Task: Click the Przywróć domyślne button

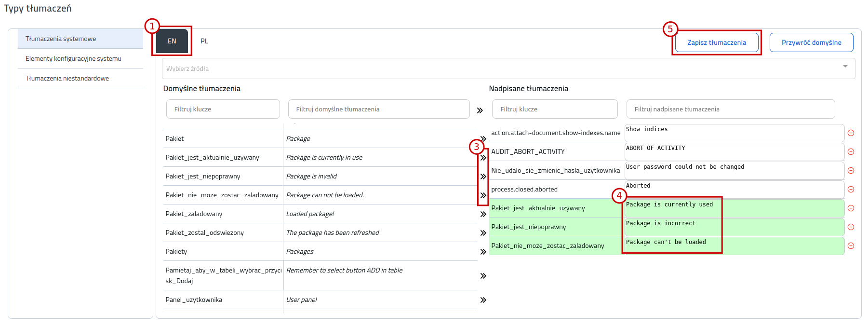Action: pos(811,42)
